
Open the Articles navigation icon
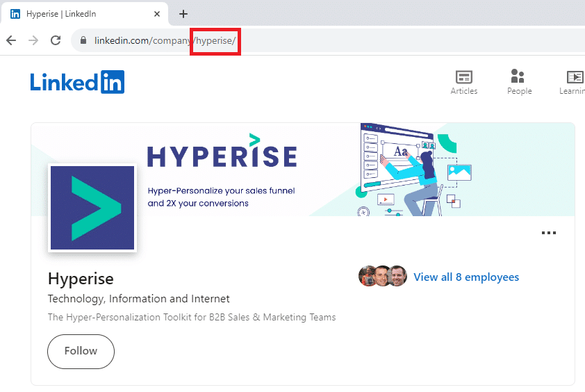pos(463,82)
